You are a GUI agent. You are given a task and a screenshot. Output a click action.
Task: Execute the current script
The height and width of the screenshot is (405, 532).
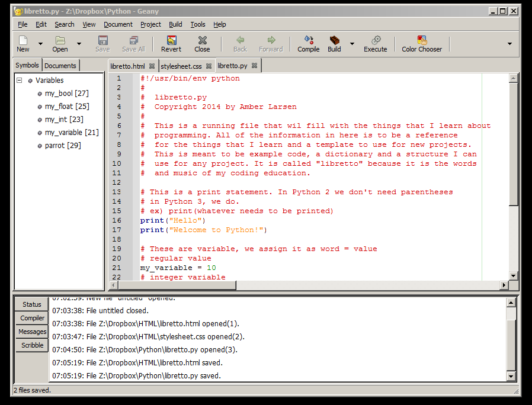coord(375,44)
